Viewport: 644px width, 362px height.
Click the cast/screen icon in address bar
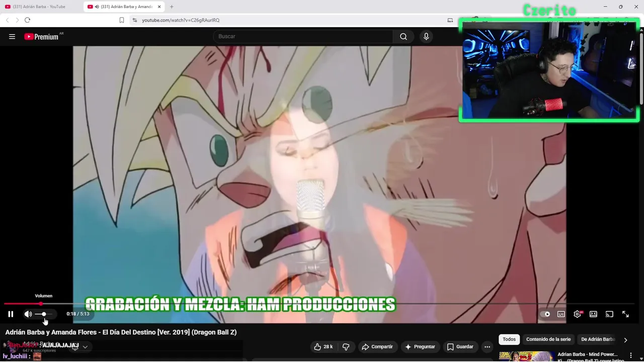click(x=450, y=20)
